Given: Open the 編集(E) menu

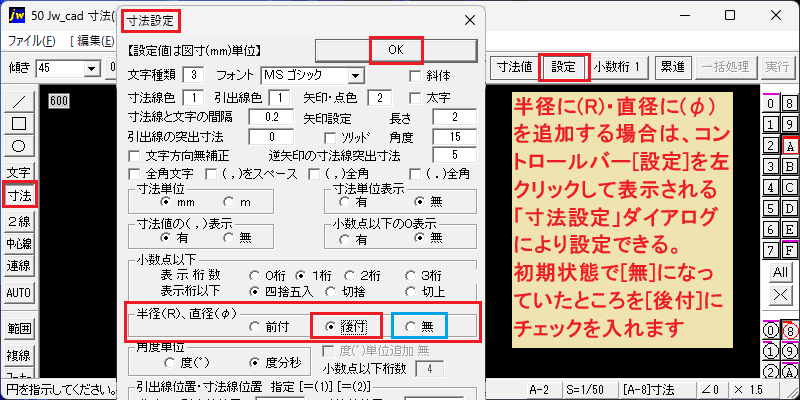Looking at the screenshot, I should (x=92, y=41).
